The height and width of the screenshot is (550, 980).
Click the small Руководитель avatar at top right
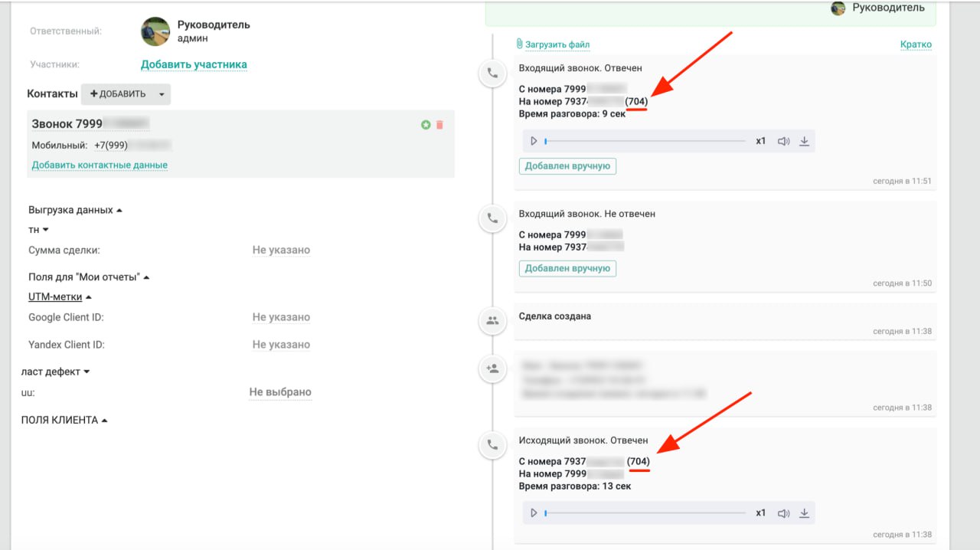click(x=838, y=8)
